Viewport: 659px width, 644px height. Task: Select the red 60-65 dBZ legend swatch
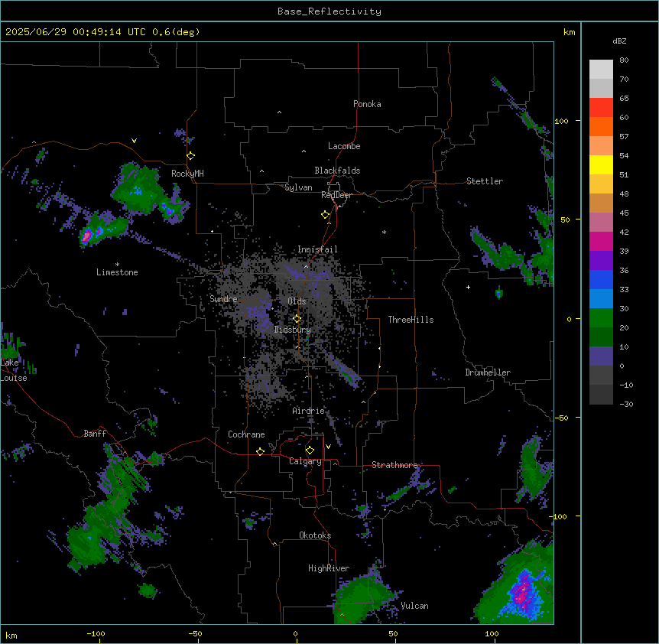[601, 108]
